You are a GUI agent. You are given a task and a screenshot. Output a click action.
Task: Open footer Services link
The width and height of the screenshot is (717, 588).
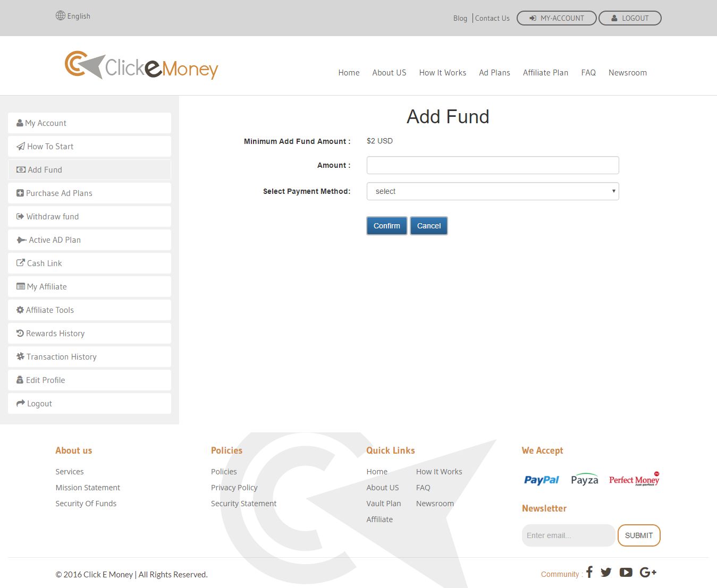[x=70, y=472]
